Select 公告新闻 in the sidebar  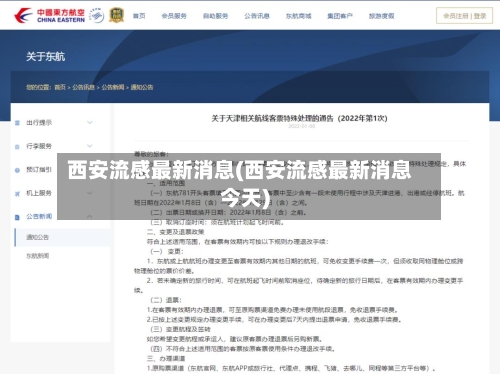(x=39, y=217)
